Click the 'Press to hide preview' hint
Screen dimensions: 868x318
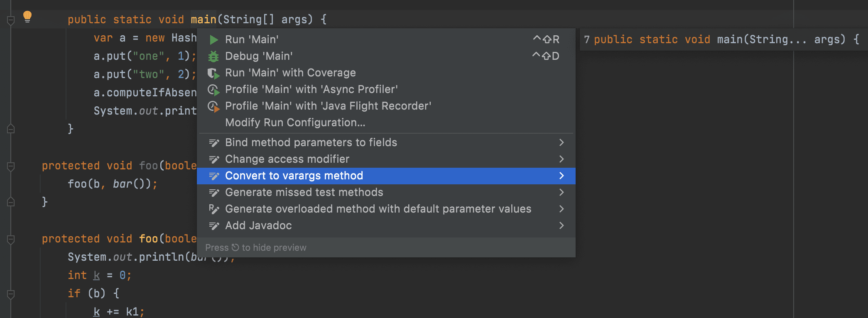[x=256, y=247]
